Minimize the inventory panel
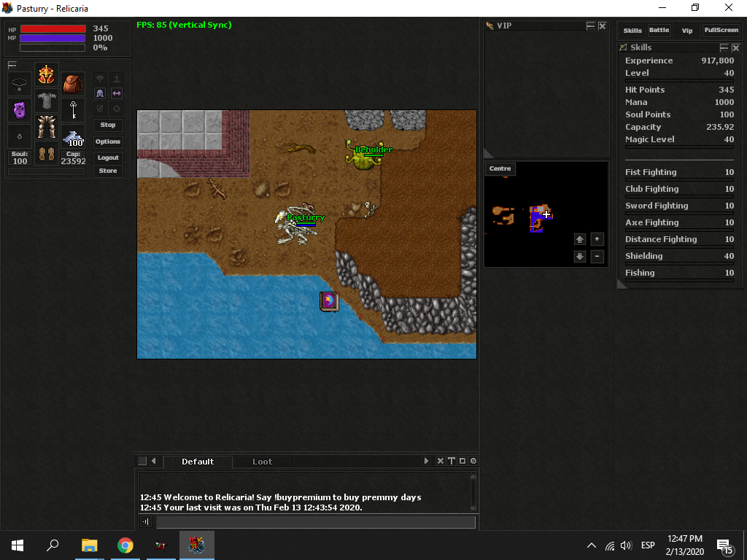 click(12, 65)
